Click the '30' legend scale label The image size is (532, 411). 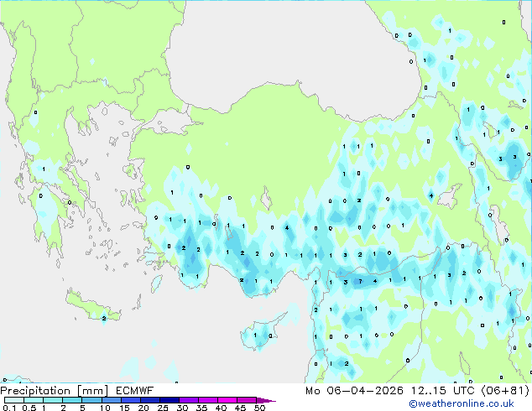click(x=182, y=408)
